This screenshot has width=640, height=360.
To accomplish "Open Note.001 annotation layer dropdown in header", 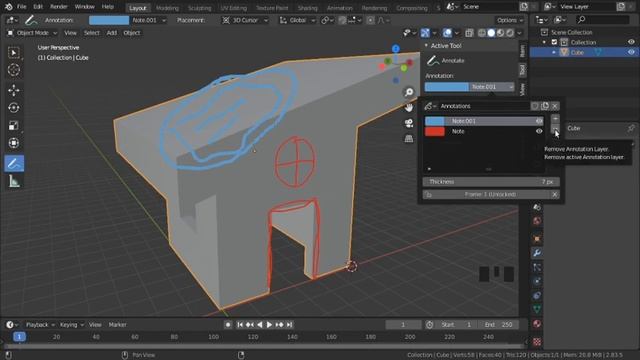I will (149, 20).
